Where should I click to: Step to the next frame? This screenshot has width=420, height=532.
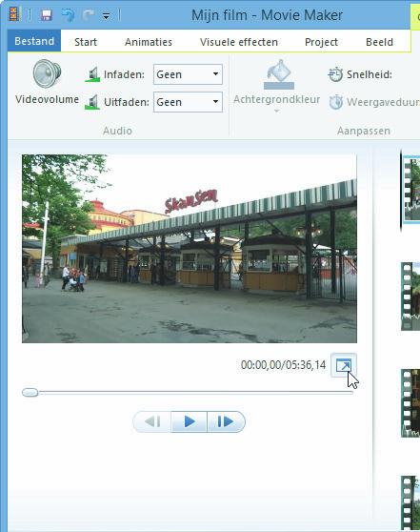click(x=226, y=421)
